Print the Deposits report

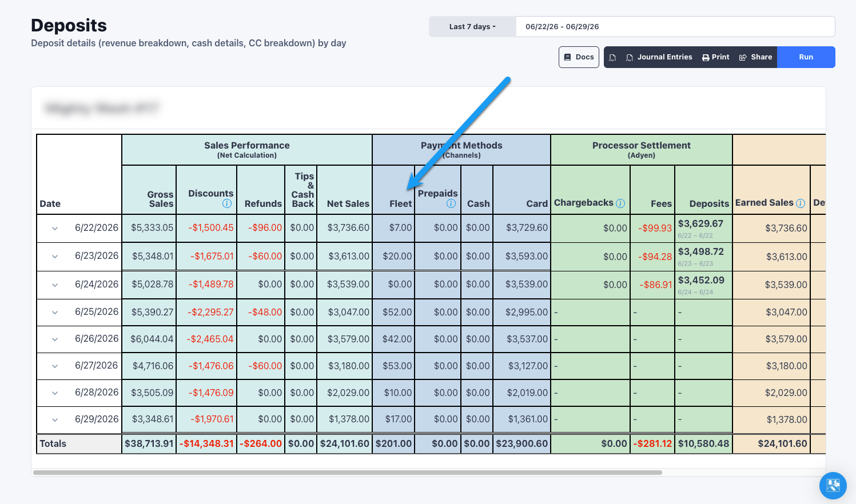click(716, 57)
